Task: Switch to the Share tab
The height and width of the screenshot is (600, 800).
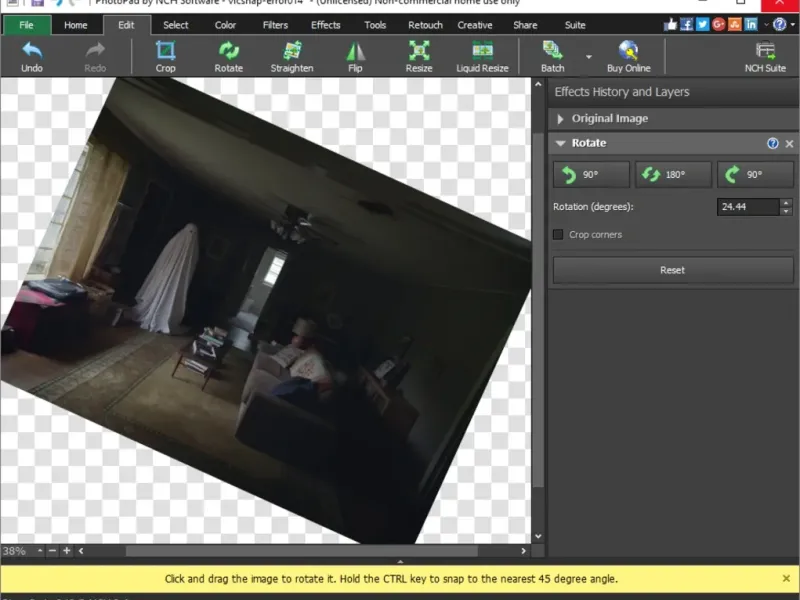Action: pyautogui.click(x=525, y=25)
